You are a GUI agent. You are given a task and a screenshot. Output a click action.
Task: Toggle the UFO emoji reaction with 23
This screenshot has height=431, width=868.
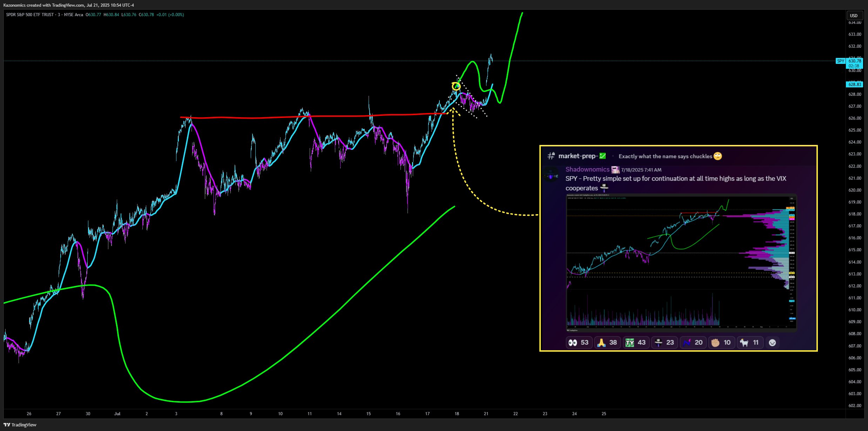[x=665, y=343]
